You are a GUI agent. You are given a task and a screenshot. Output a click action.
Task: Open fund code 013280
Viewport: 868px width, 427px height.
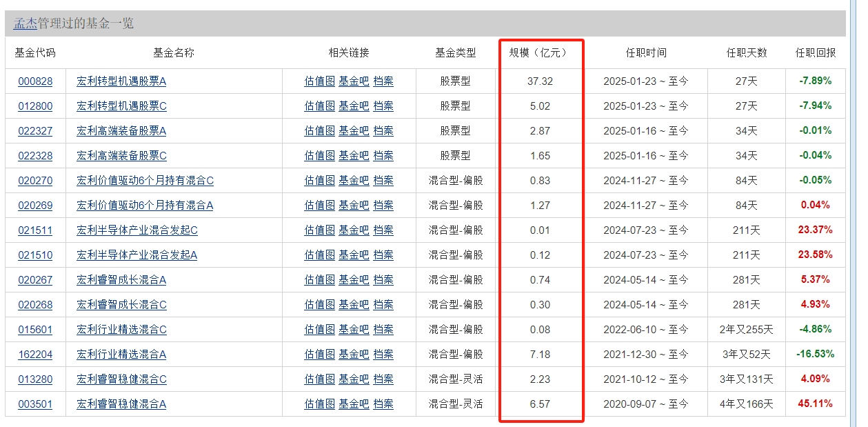[x=35, y=379]
